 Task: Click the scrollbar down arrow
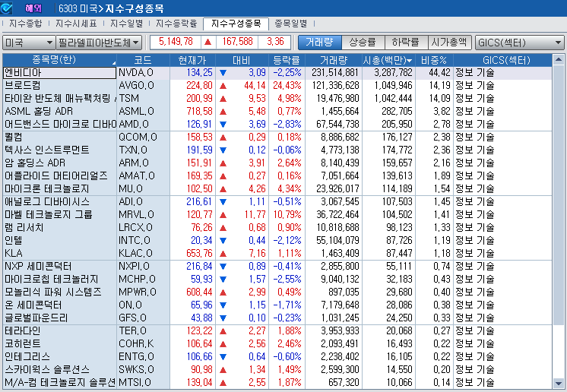[x=559, y=384]
